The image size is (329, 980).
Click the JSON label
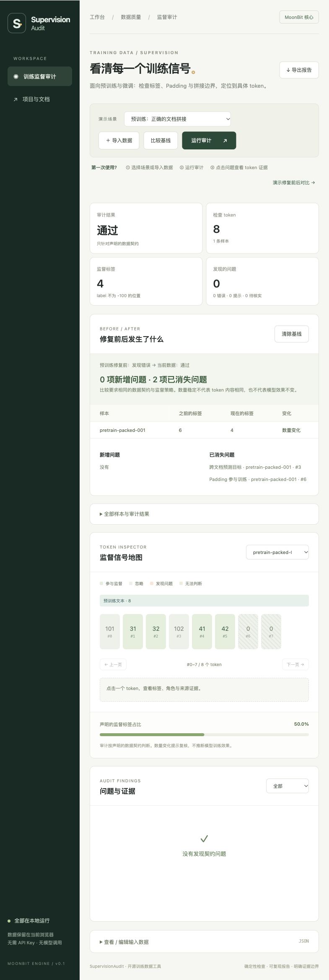pyautogui.click(x=304, y=941)
